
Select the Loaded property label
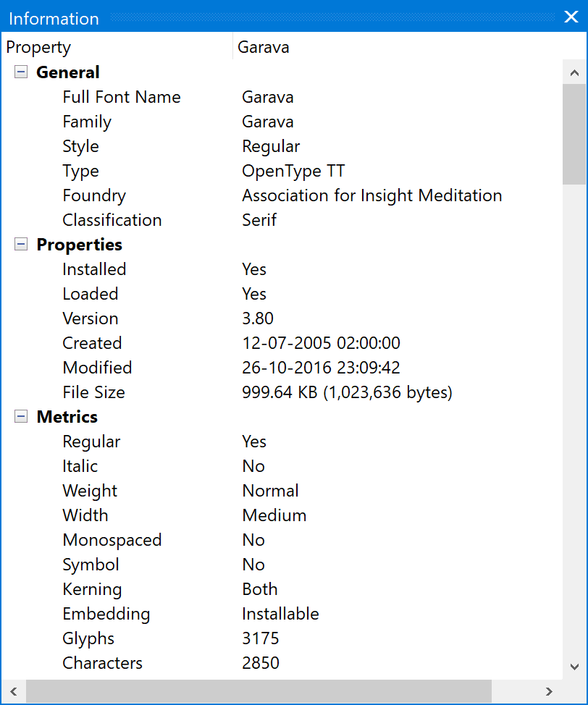tap(90, 294)
